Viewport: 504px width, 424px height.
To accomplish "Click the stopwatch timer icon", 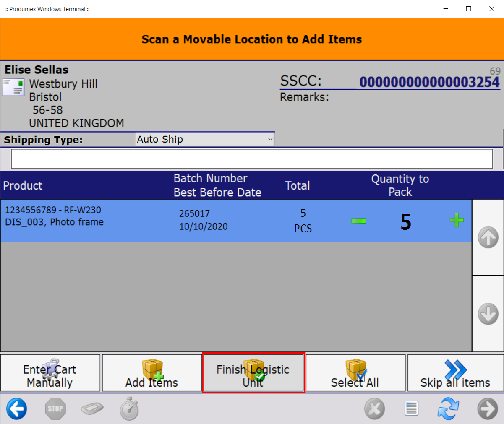I will click(x=129, y=409).
